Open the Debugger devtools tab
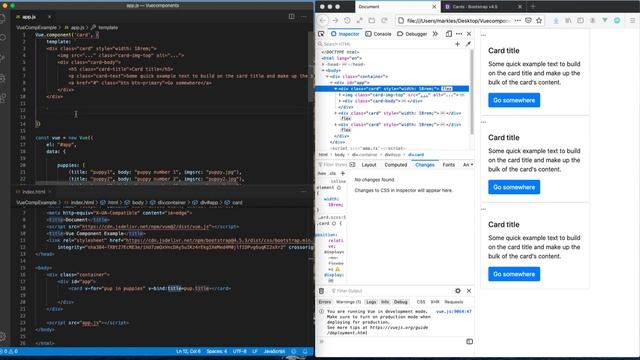The height and width of the screenshot is (360, 640). (412, 34)
